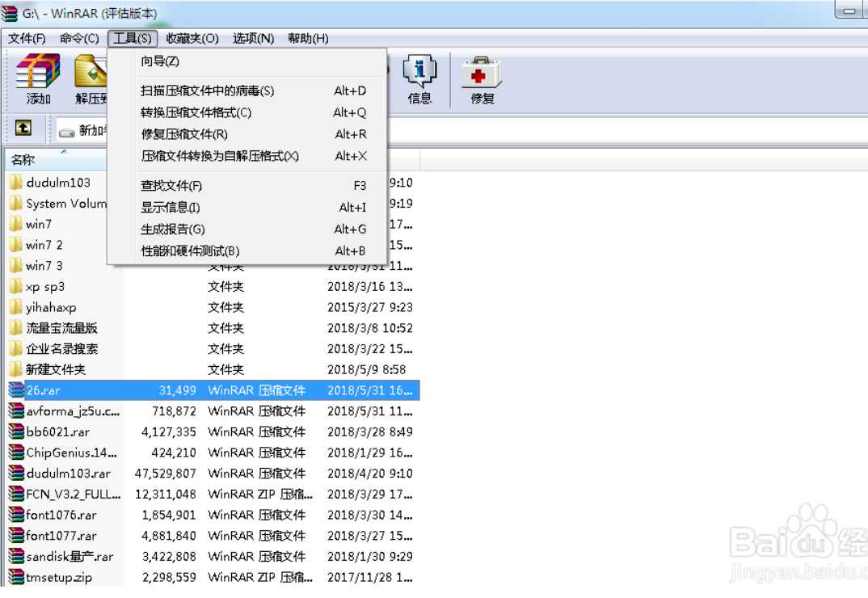
Task: Click the size 3,422,808 value
Action: click(x=169, y=557)
